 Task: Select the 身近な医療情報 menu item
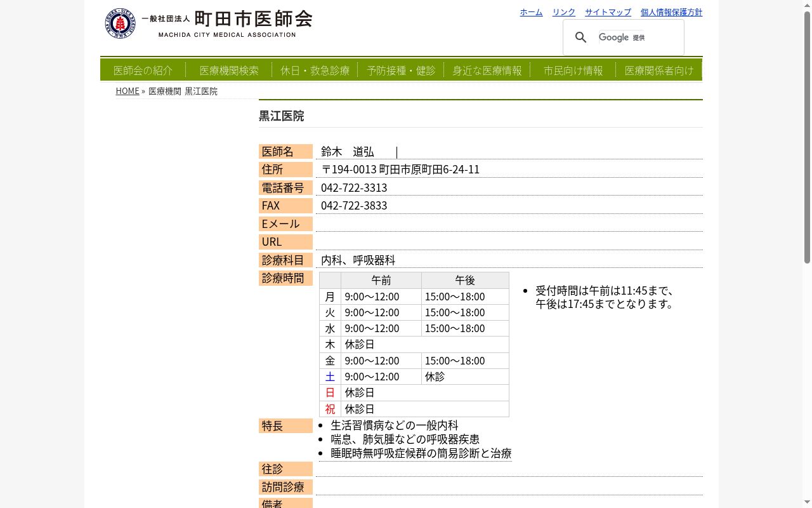coord(487,70)
